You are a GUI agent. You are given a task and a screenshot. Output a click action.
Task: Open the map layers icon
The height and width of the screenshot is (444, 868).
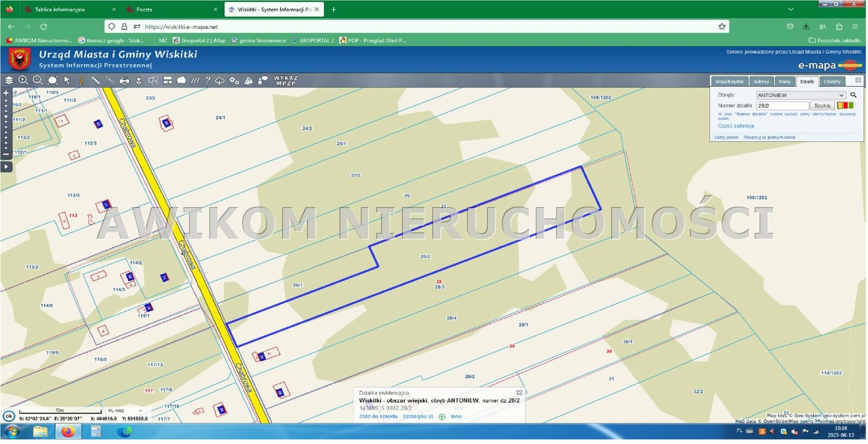coord(9,80)
